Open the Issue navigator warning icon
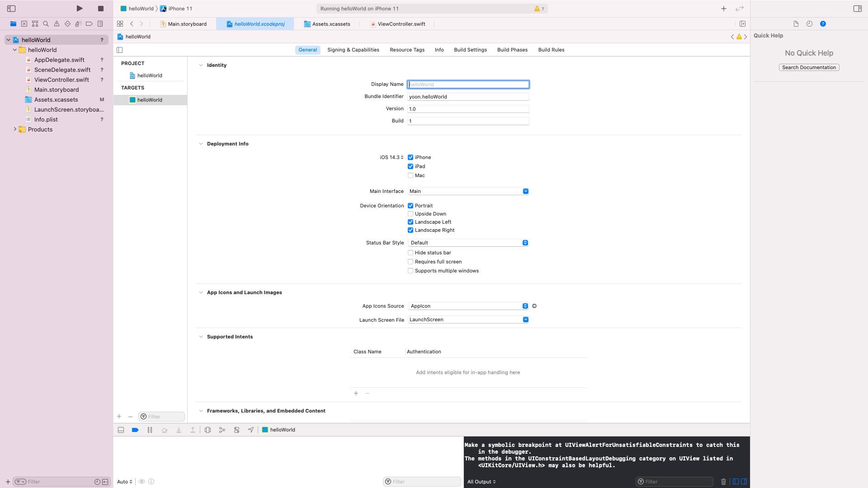 57,24
